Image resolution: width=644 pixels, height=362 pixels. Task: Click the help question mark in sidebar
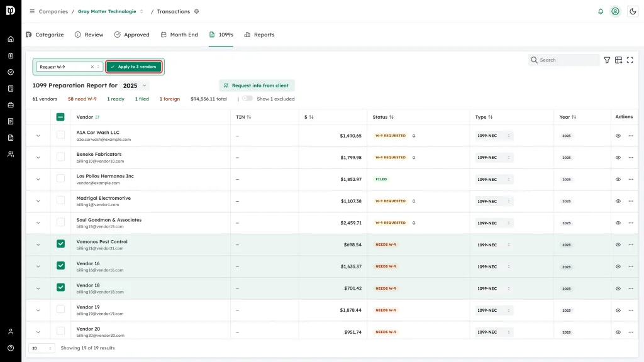[11, 348]
